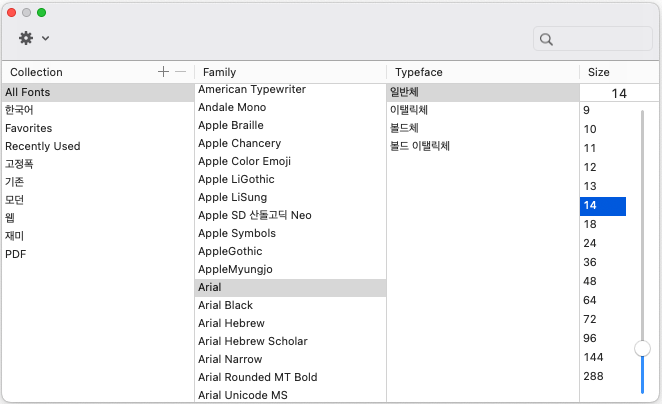This screenshot has width=662, height=404.
Task: Choose the Arial Hebrew family row
Action: coord(290,323)
